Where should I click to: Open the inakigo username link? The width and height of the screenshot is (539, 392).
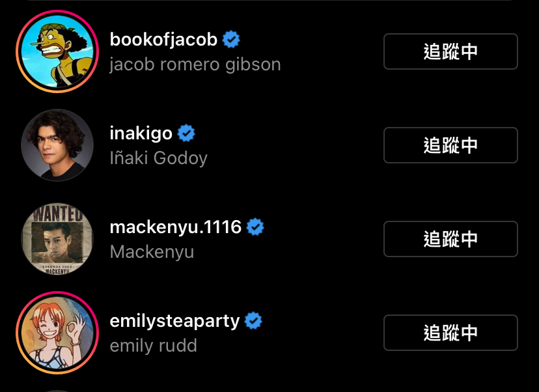[141, 133]
